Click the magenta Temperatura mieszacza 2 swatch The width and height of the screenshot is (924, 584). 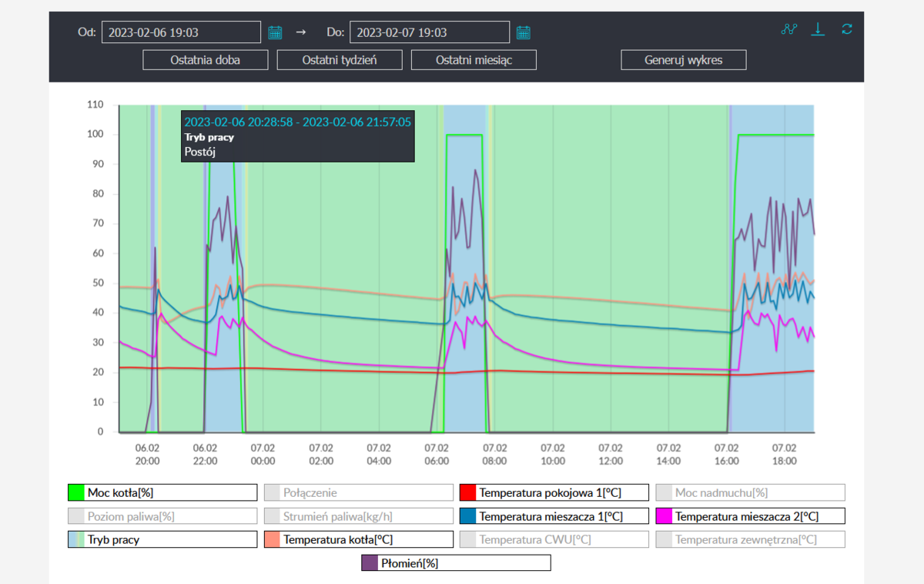coord(664,516)
